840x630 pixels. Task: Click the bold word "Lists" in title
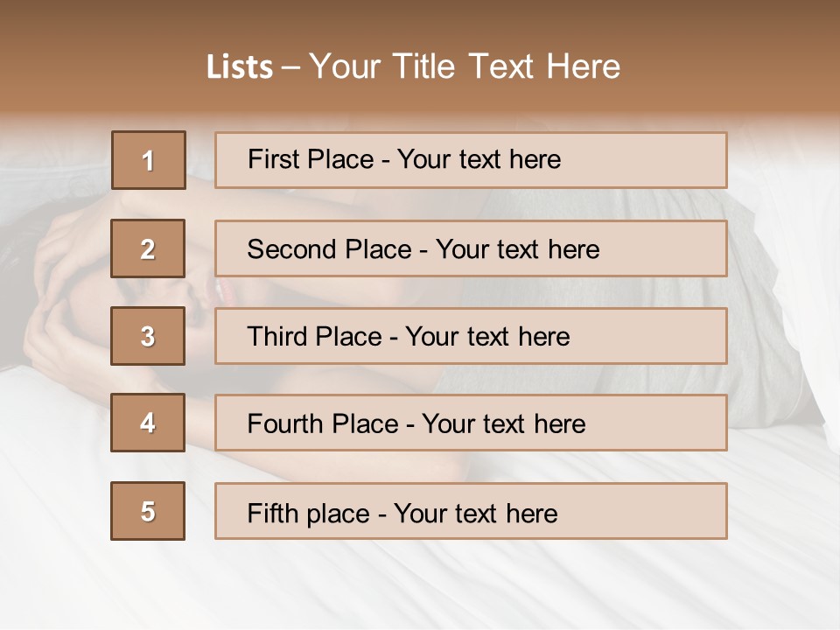[x=240, y=66]
